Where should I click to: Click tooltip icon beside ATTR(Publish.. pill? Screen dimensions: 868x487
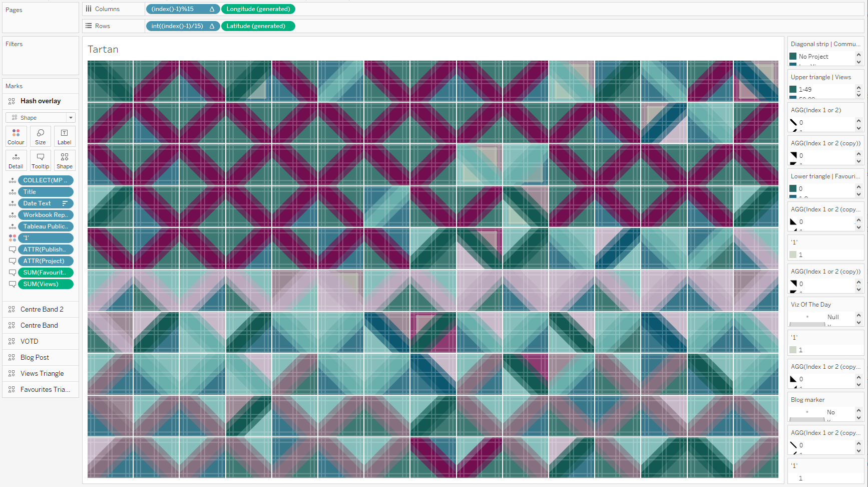tap(13, 250)
